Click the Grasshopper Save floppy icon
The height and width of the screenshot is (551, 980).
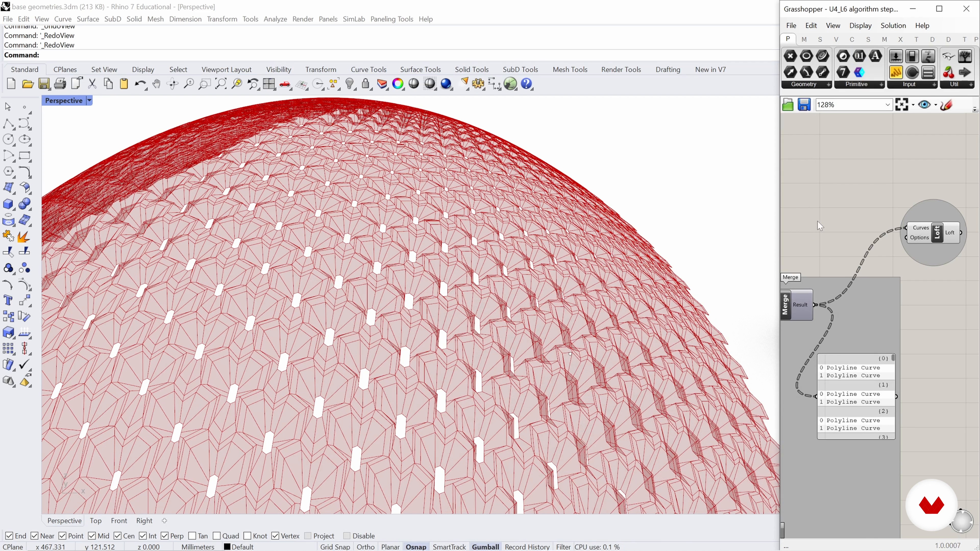(x=804, y=105)
